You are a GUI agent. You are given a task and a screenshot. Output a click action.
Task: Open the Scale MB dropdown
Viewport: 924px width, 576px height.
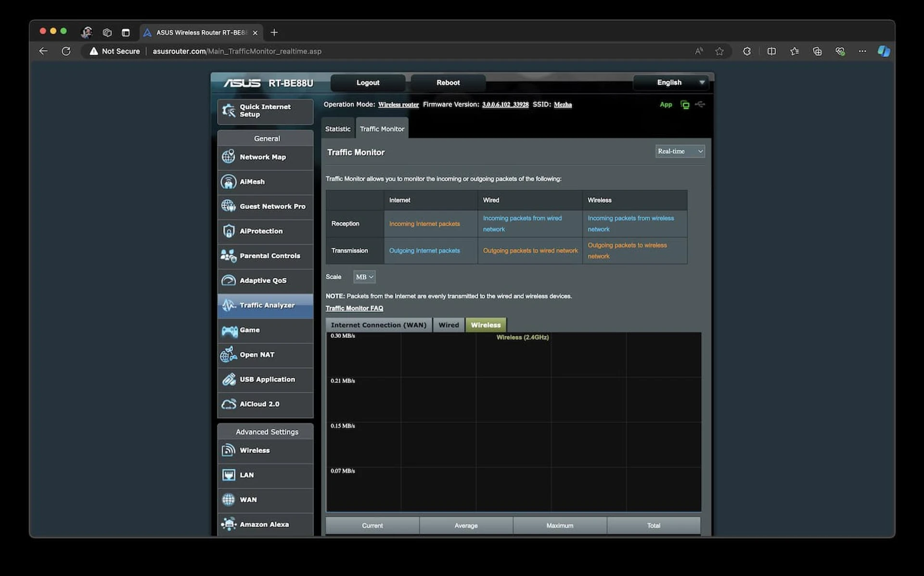(x=364, y=277)
